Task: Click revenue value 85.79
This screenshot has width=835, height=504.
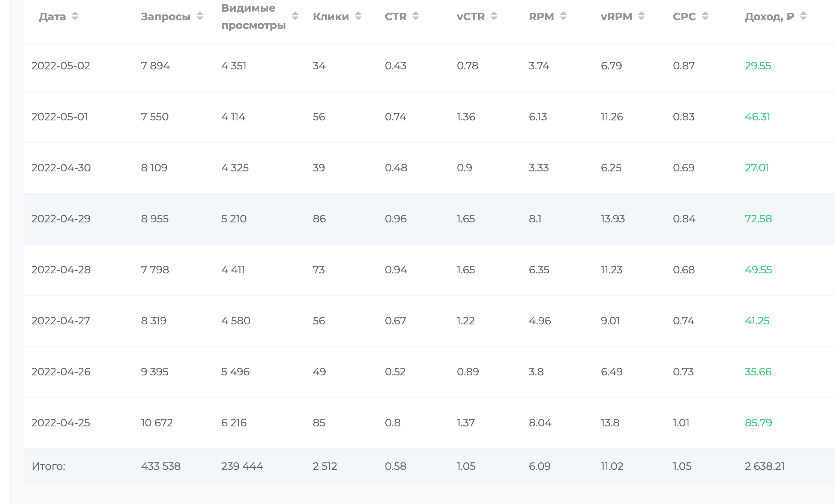Action: click(x=758, y=423)
